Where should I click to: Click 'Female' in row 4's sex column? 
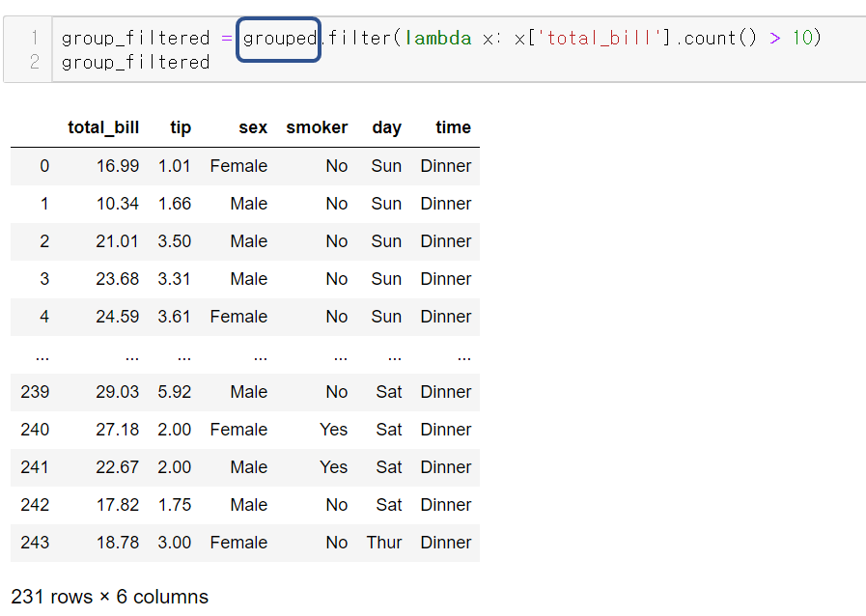[x=238, y=317]
